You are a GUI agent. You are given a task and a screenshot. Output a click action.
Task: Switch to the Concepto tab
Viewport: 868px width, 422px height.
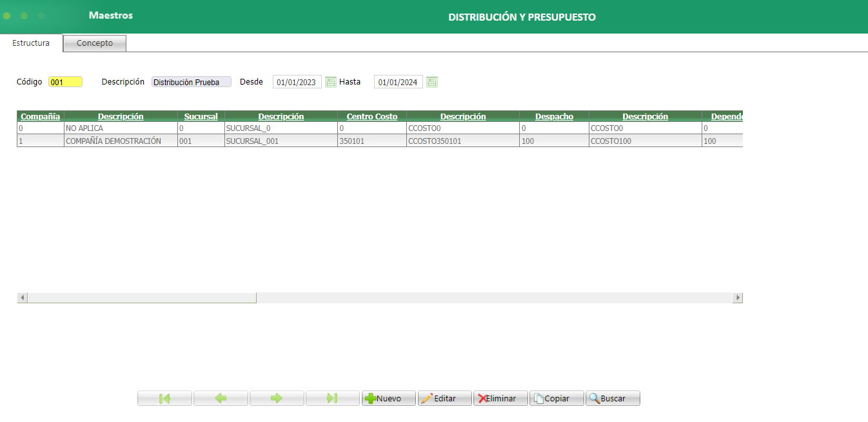94,43
